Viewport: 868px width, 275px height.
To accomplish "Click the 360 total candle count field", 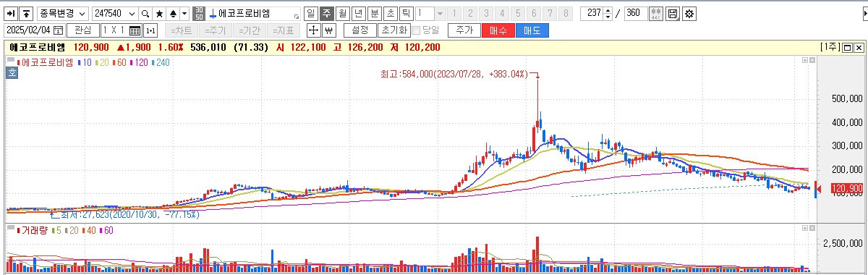I will click(x=635, y=14).
